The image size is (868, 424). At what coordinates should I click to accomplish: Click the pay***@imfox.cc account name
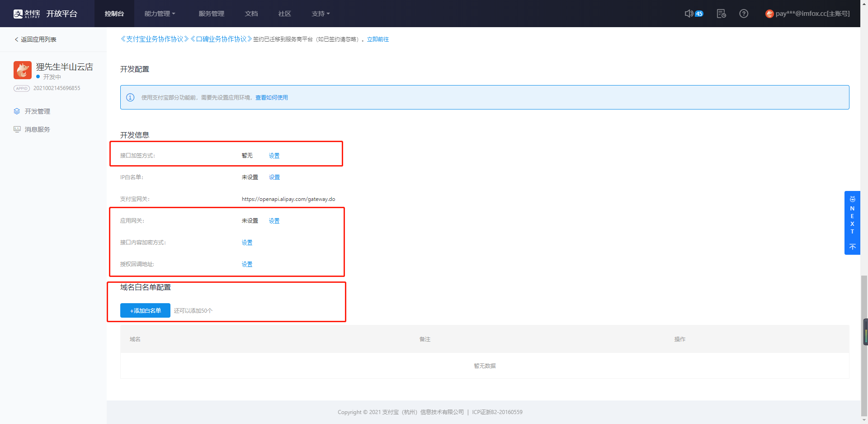coord(812,14)
